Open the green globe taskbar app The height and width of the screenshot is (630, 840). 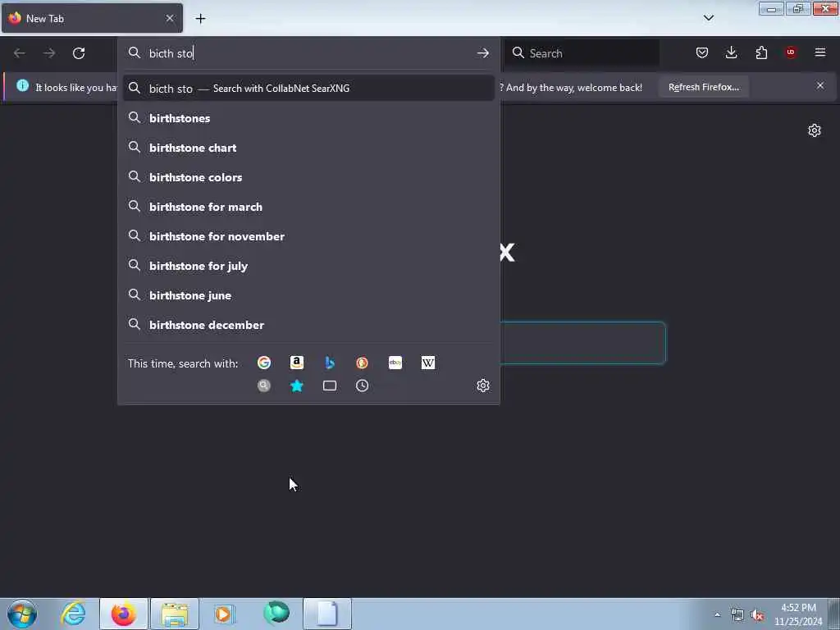pyautogui.click(x=276, y=614)
